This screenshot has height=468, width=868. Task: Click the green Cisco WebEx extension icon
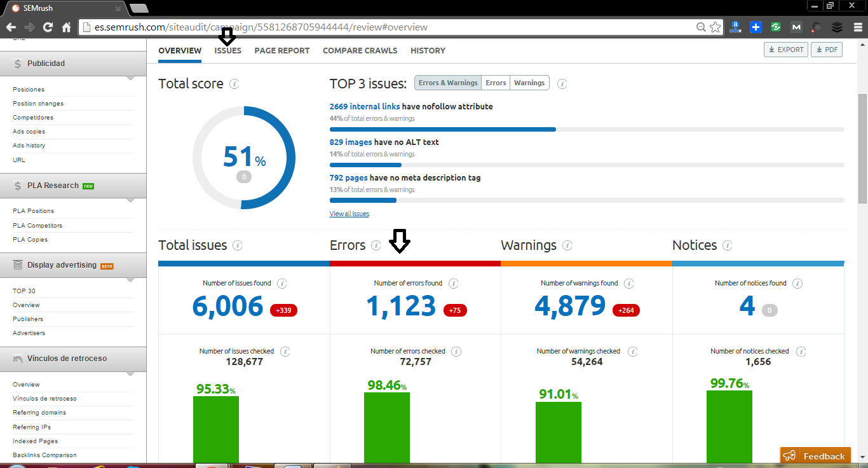tap(775, 27)
